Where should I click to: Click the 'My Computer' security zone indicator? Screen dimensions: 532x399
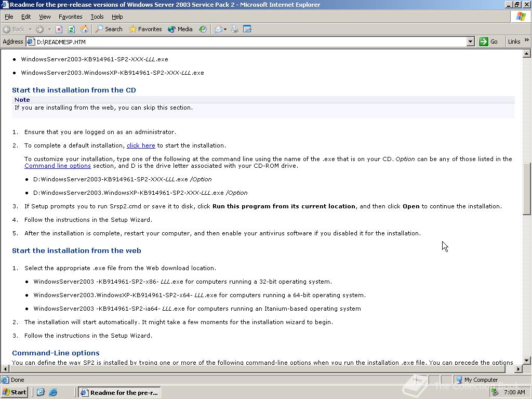[477, 380]
